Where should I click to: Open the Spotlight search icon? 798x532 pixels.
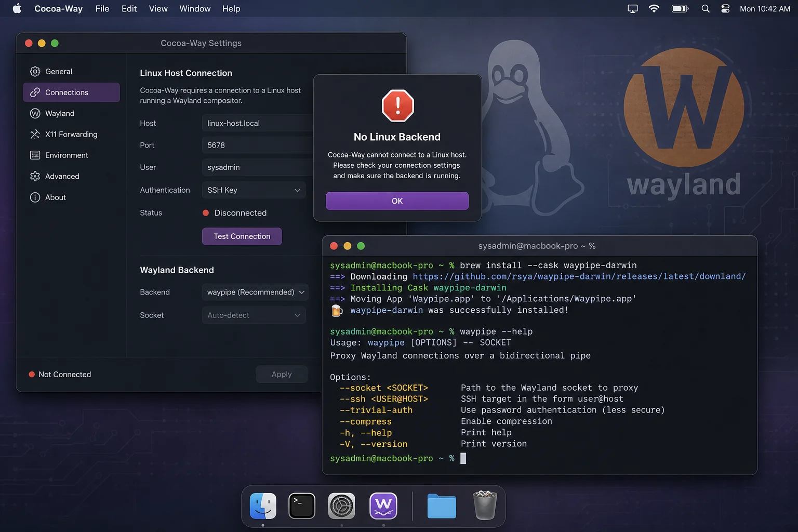705,8
